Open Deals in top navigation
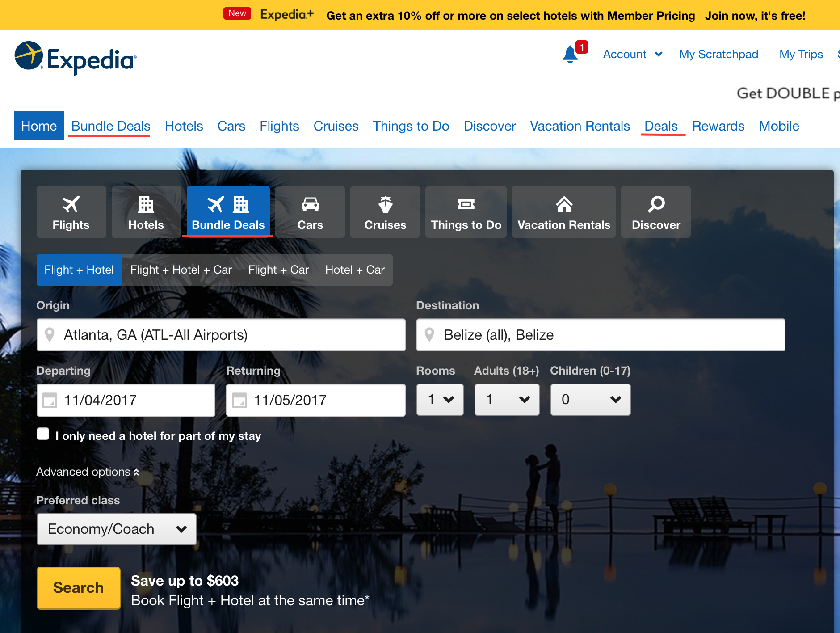Screen dimensions: 840x633 (x=661, y=126)
